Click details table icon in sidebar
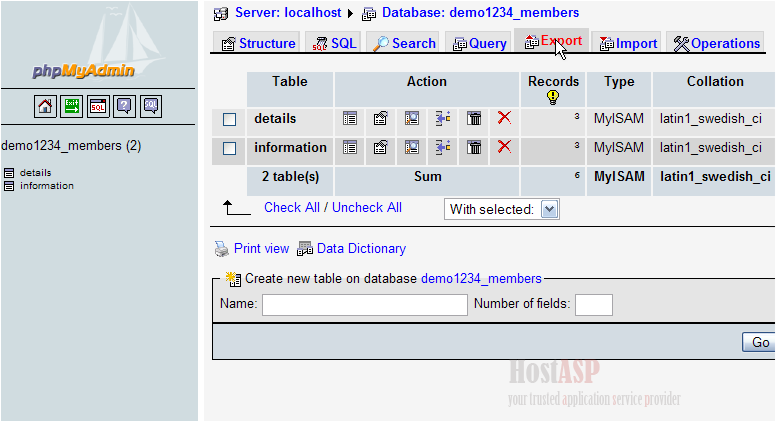The width and height of the screenshot is (776, 422). point(9,173)
